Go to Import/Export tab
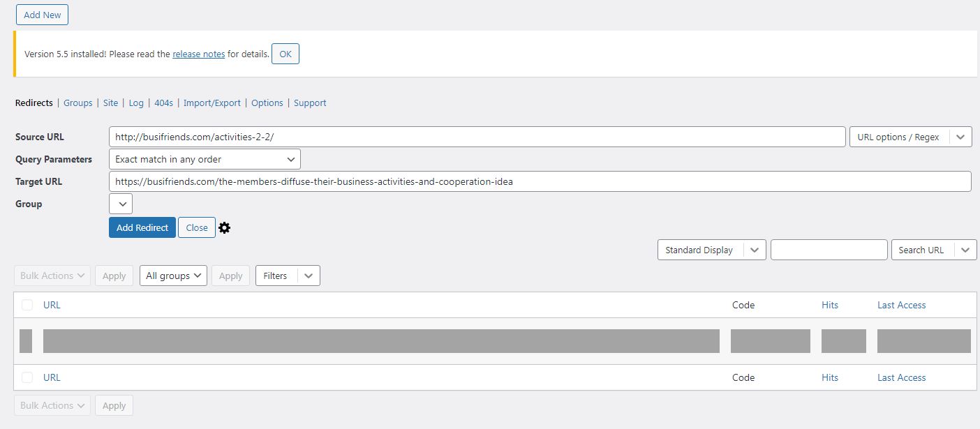The image size is (980, 429). tap(212, 103)
